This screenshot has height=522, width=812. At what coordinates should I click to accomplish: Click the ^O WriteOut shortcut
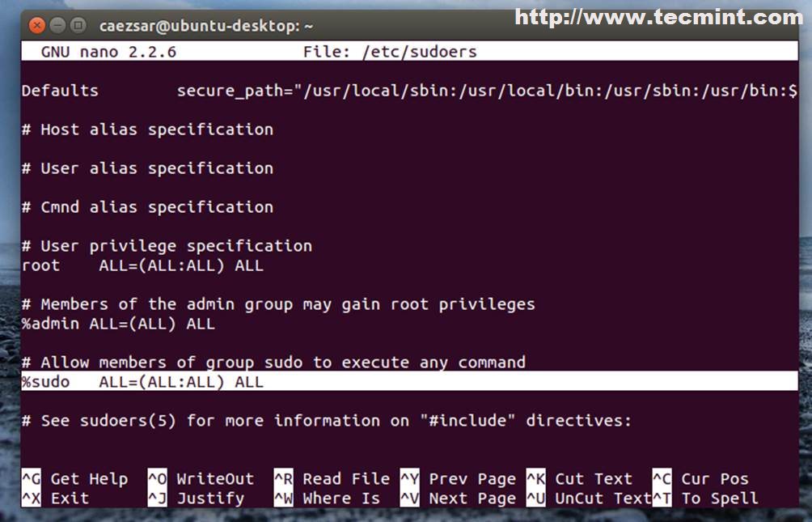tap(201, 479)
